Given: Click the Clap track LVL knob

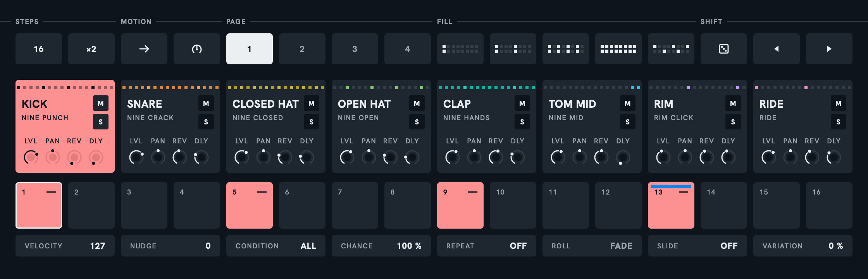Looking at the screenshot, I should 452,157.
